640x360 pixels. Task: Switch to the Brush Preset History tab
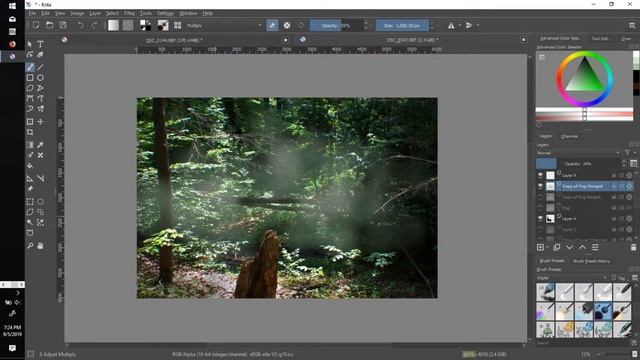pos(591,261)
